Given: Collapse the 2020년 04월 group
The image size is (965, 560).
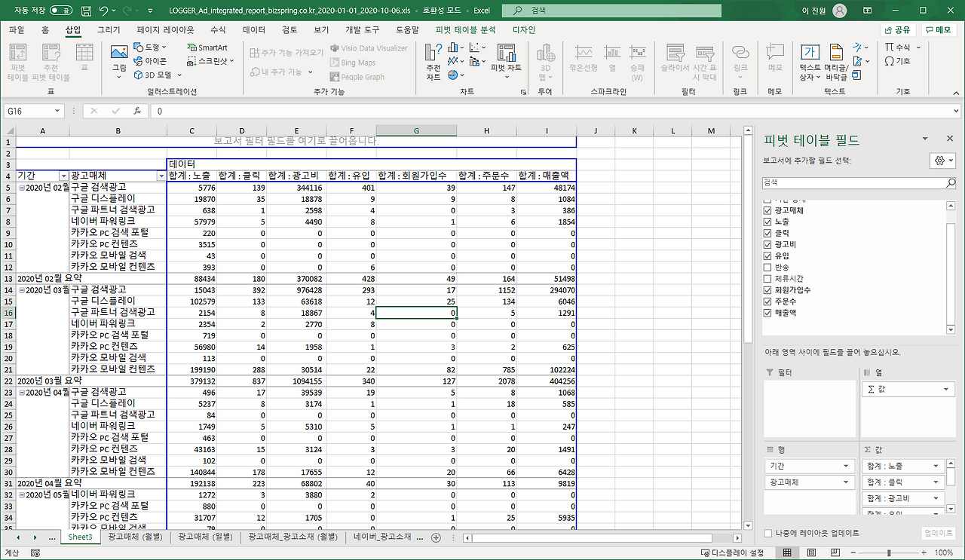Looking at the screenshot, I should click(x=21, y=393).
